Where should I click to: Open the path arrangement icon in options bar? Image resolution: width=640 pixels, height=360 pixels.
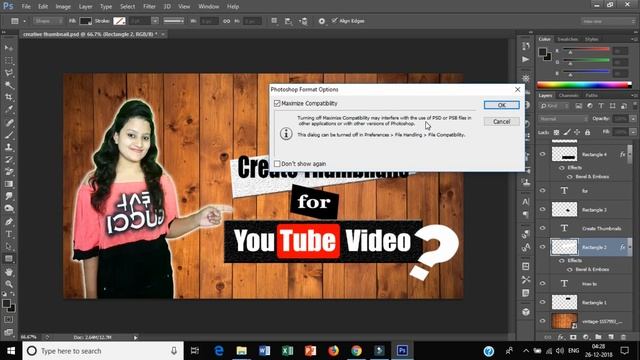pyautogui.click(x=303, y=21)
